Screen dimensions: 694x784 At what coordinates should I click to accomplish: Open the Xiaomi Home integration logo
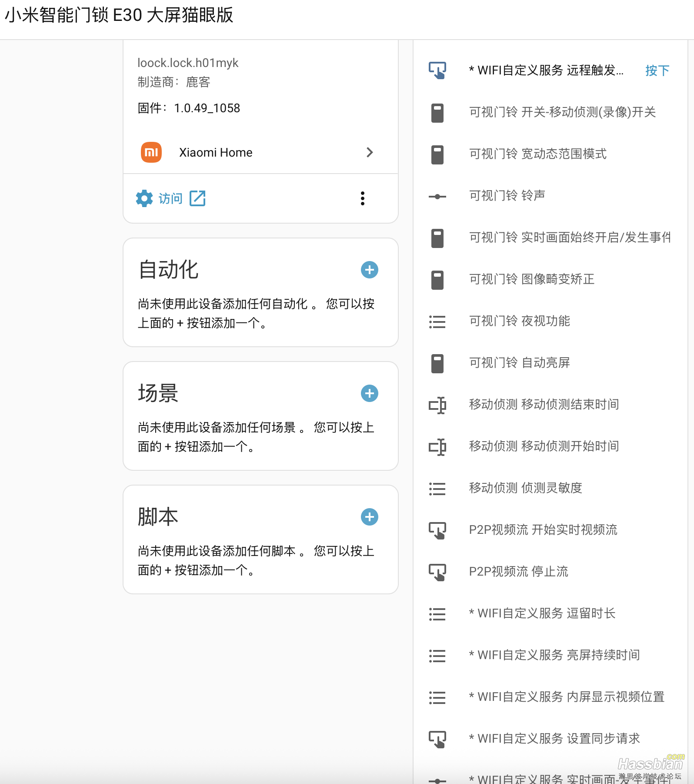coord(151,152)
